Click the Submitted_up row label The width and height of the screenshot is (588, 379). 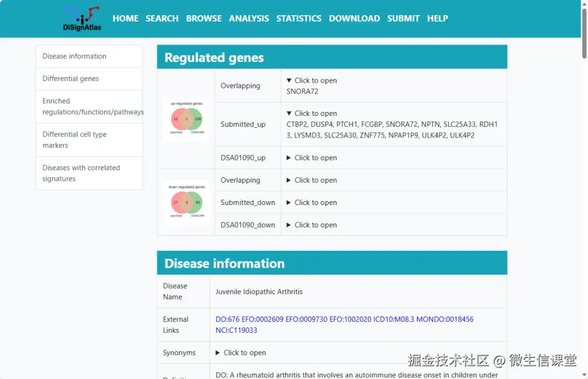pyautogui.click(x=243, y=125)
